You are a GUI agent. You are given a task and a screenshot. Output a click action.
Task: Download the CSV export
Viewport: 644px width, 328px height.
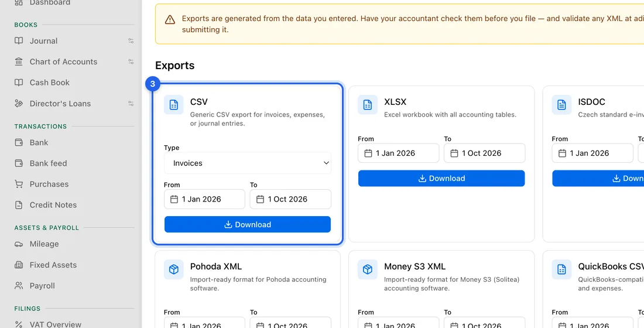[x=248, y=224]
